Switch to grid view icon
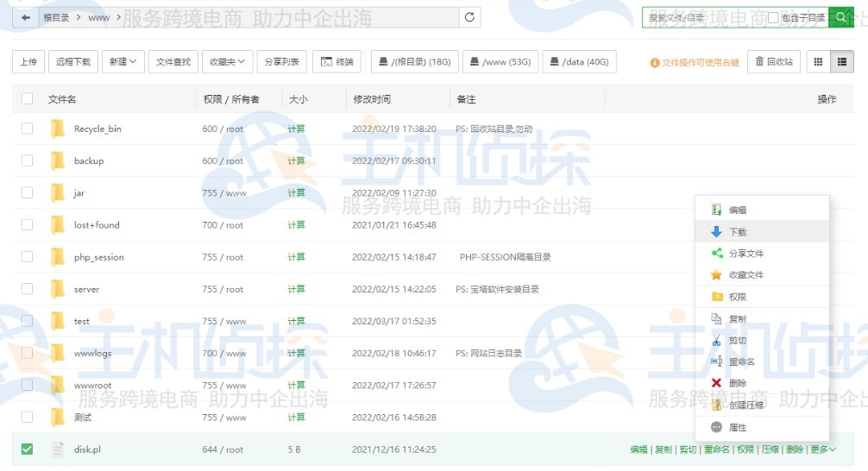This screenshot has width=868, height=471. coord(818,62)
